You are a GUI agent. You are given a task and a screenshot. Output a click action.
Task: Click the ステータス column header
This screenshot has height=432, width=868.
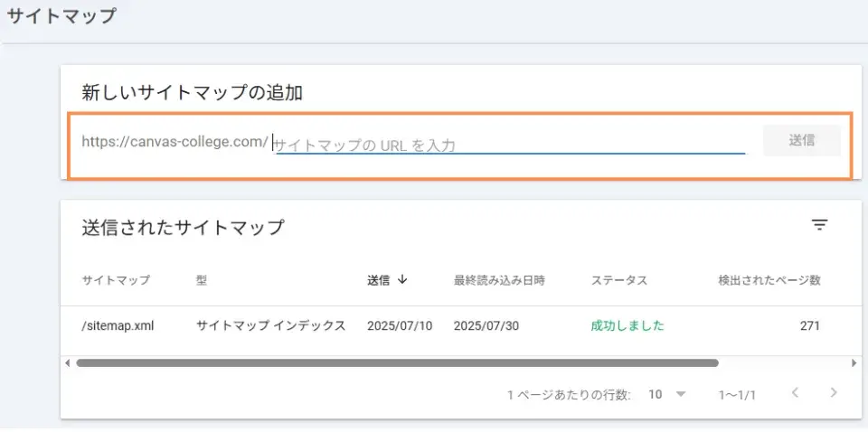pyautogui.click(x=618, y=280)
